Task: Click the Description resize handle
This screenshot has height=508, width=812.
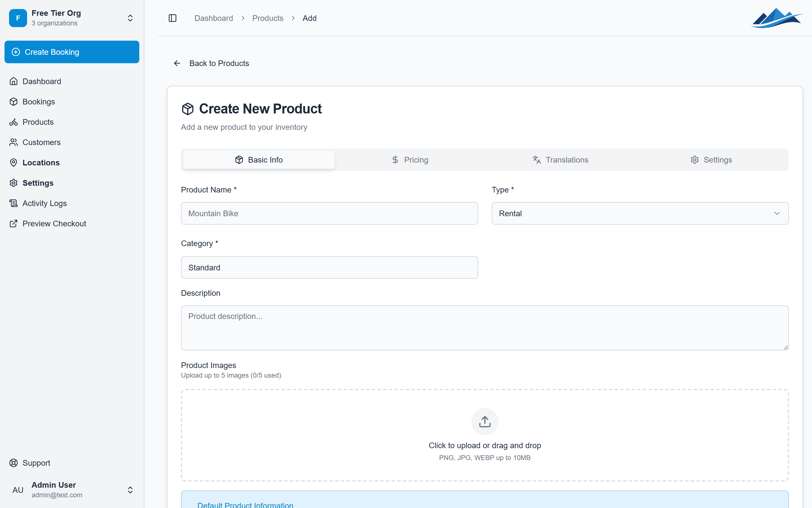Action: (785, 347)
